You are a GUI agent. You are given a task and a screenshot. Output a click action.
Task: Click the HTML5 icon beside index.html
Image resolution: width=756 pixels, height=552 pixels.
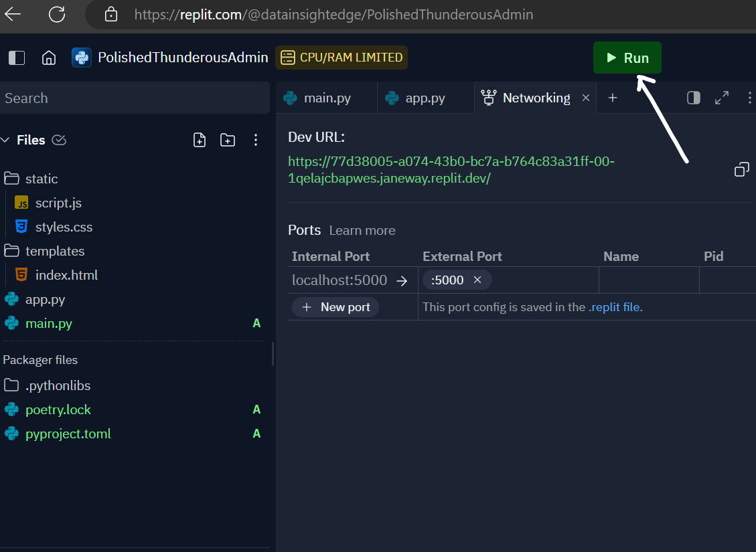point(21,274)
